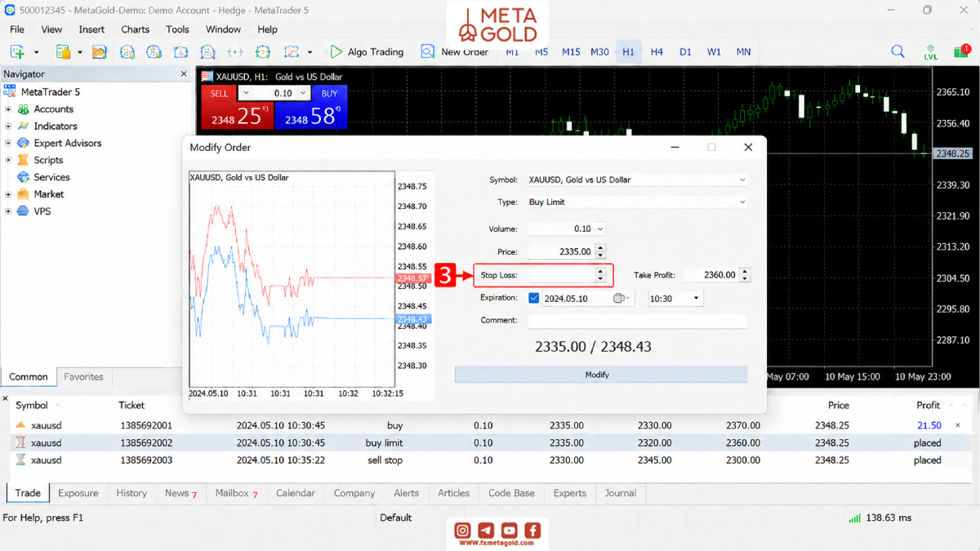This screenshot has width=980, height=551.
Task: Select the M15 timeframe button
Action: 571,51
